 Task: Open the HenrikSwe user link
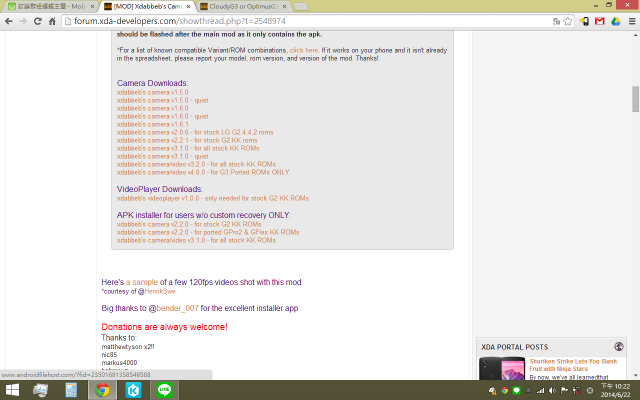click(x=160, y=291)
